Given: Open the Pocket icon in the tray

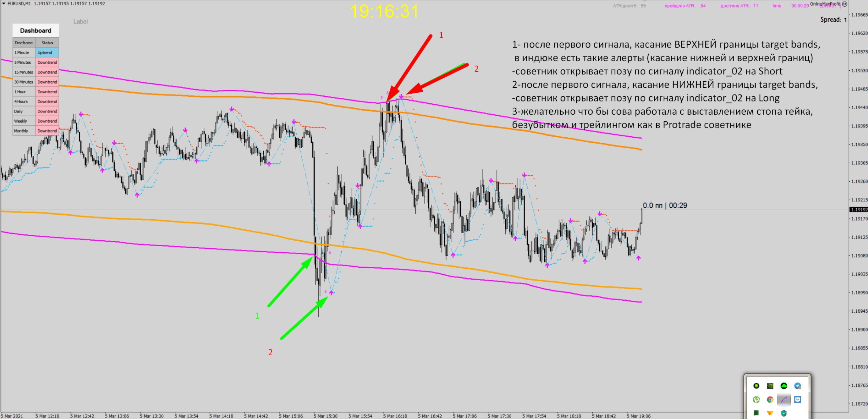Looking at the screenshot, I should (798, 400).
